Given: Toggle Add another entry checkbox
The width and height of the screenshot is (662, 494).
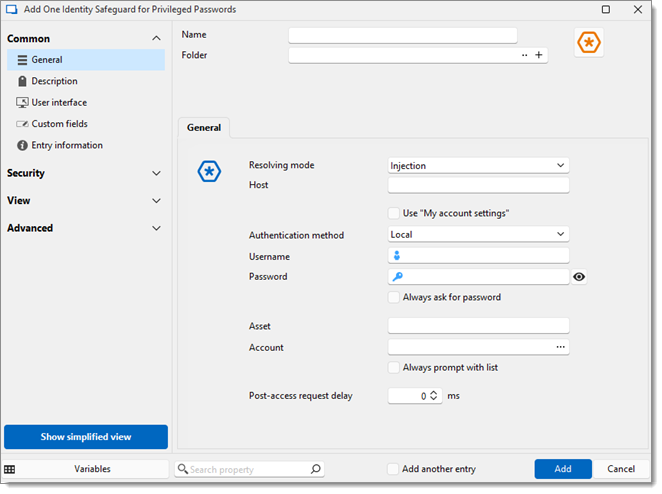Looking at the screenshot, I should click(x=393, y=469).
